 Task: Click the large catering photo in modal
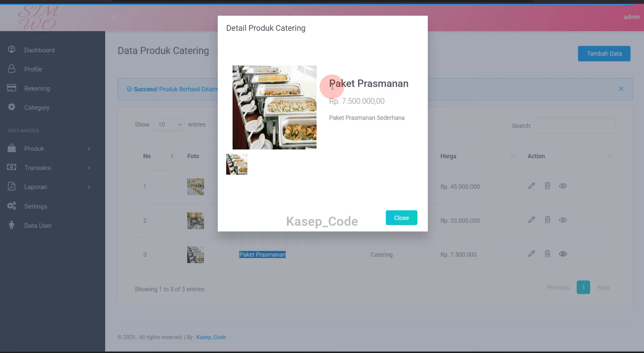coord(274,107)
